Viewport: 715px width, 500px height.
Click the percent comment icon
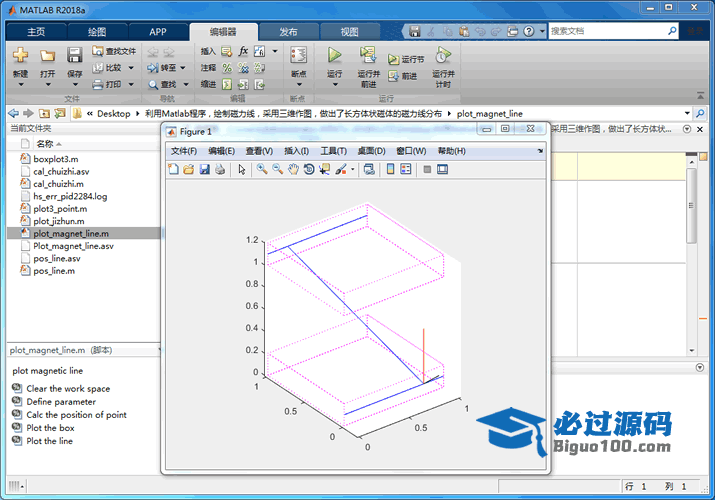click(x=227, y=68)
